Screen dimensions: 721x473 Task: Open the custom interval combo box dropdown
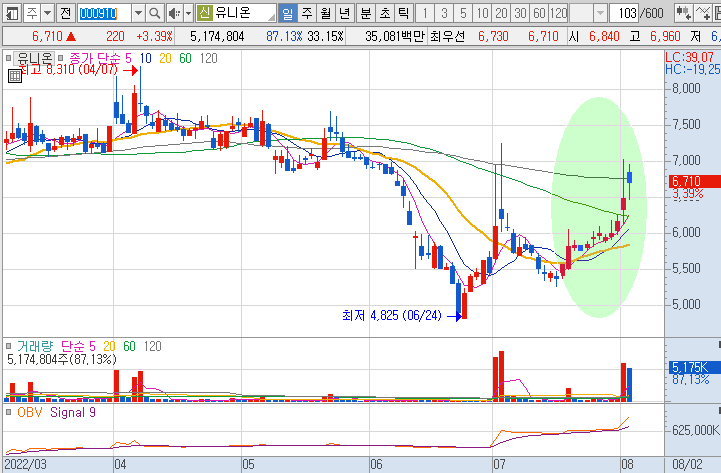[600, 13]
